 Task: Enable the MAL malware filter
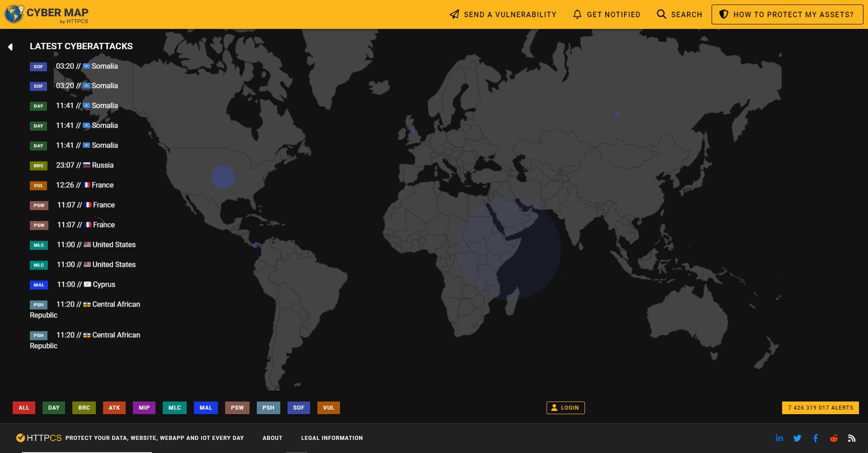206,407
